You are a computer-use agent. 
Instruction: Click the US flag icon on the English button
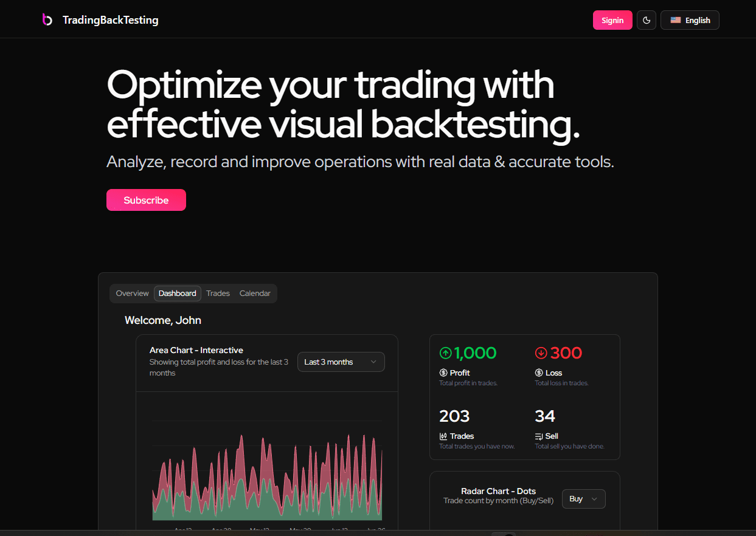click(x=675, y=19)
